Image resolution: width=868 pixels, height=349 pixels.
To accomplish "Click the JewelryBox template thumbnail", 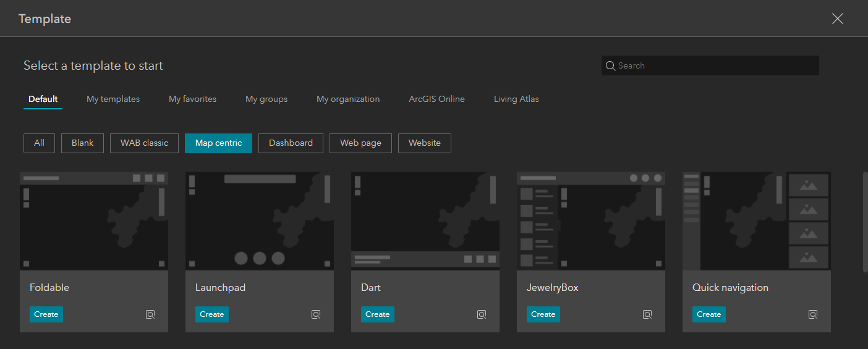I will pos(591,221).
